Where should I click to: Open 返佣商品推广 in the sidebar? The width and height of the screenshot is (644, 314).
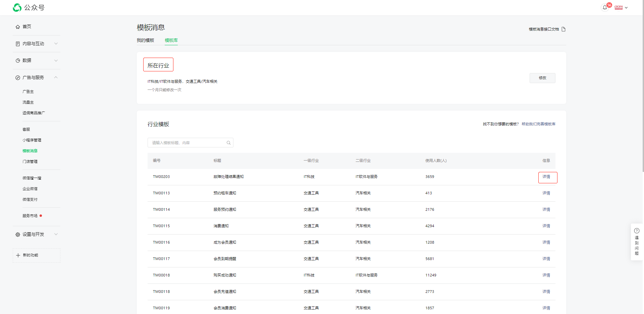(34, 113)
